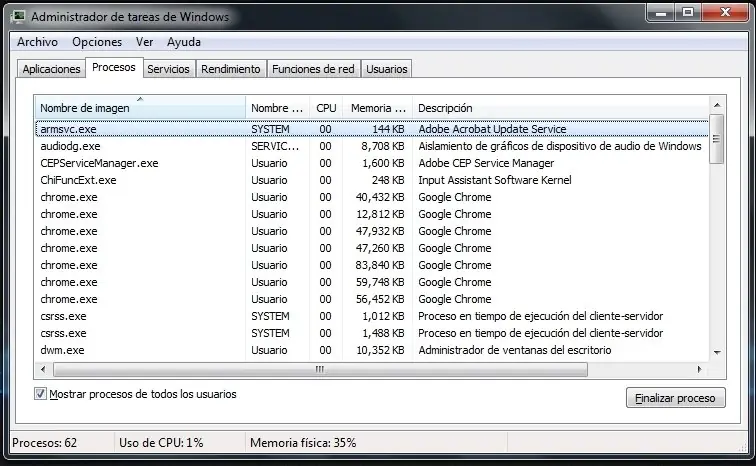This screenshot has height=466, width=756.
Task: Maximize the Task Manager window
Action: pos(688,13)
